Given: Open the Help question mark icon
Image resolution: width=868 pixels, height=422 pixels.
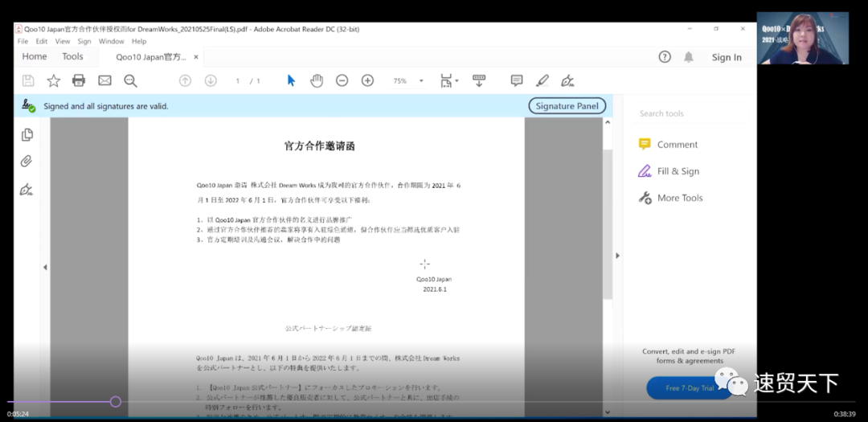Looking at the screenshot, I should 665,57.
